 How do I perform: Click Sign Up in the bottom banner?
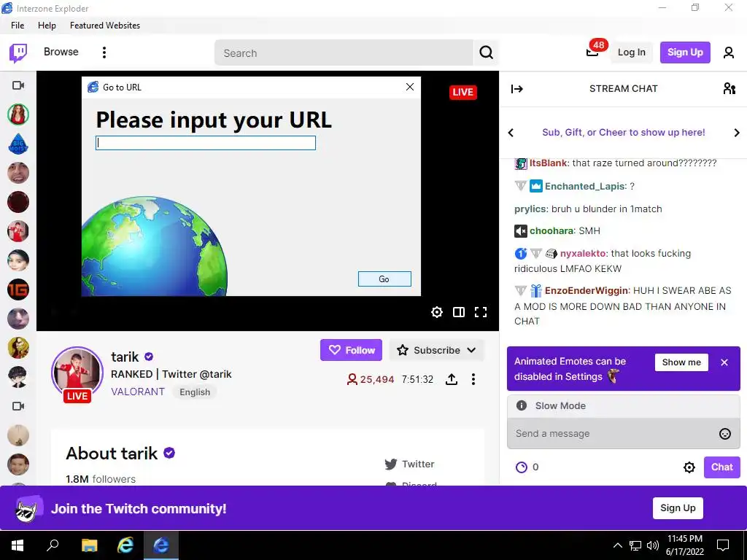(678, 508)
